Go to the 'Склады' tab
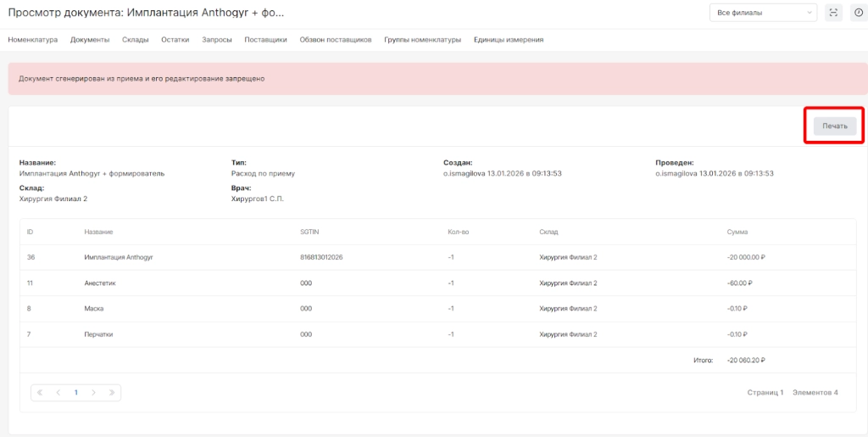The height and width of the screenshot is (437, 868). click(135, 40)
